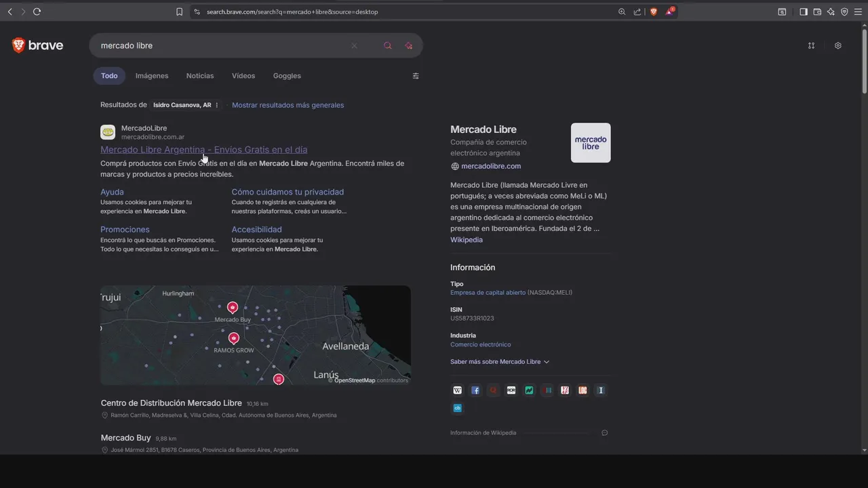Open the Accesibilidad sitelink
Image resolution: width=868 pixels, height=488 pixels.
[x=256, y=230]
